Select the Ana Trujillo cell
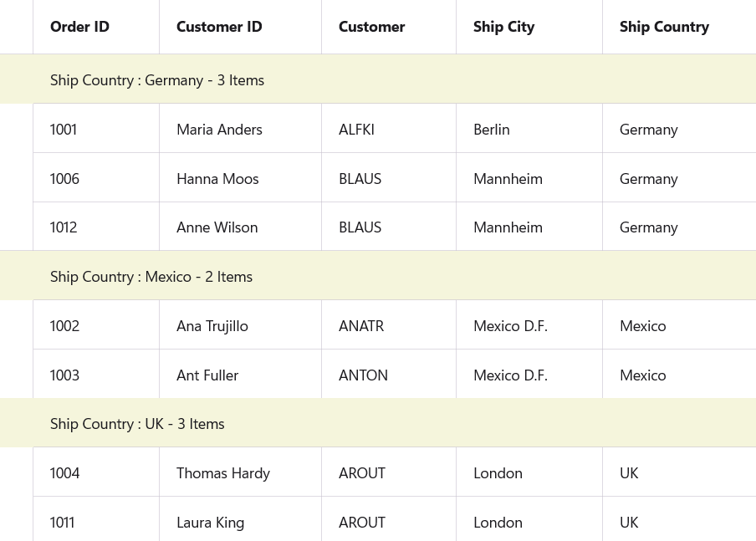The width and height of the screenshot is (756, 541). click(x=212, y=325)
